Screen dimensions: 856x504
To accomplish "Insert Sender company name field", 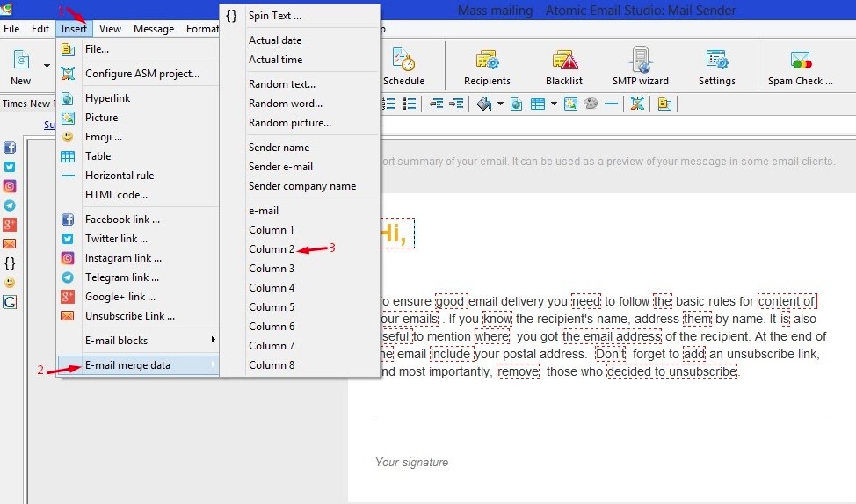I will pos(300,186).
